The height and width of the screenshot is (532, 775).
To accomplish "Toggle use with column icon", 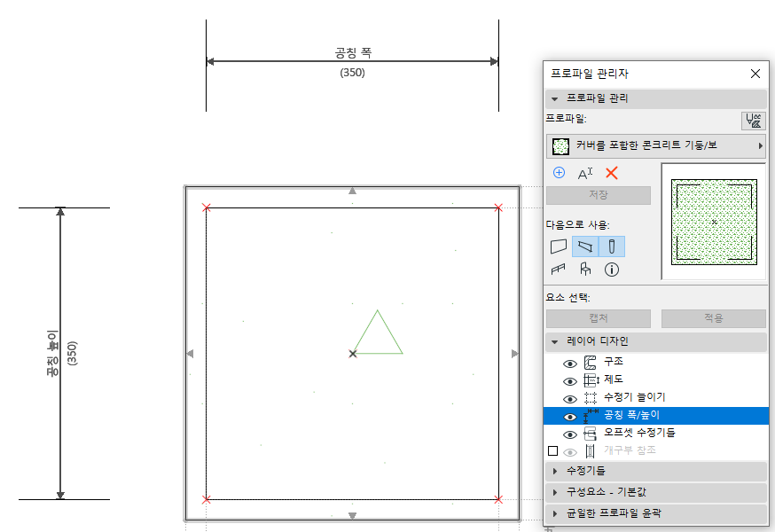I will coord(612,246).
